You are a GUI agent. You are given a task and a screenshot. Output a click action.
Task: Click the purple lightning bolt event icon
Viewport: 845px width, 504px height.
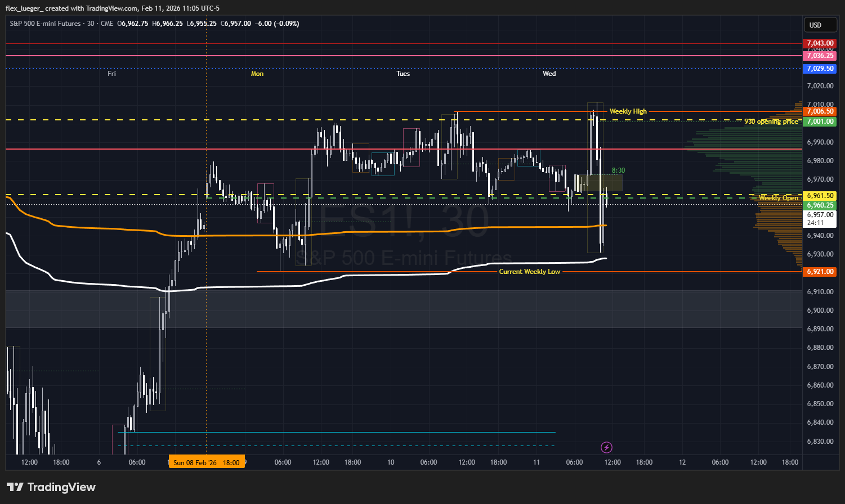click(606, 447)
